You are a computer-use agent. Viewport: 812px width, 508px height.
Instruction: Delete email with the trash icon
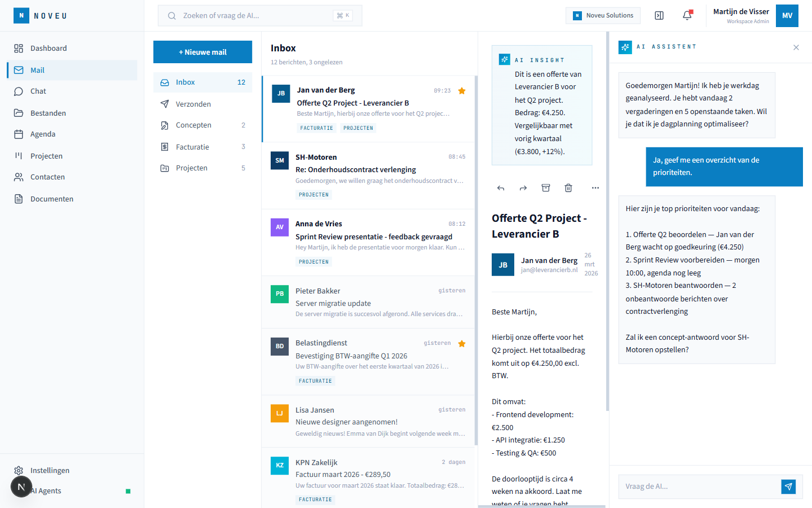click(568, 188)
